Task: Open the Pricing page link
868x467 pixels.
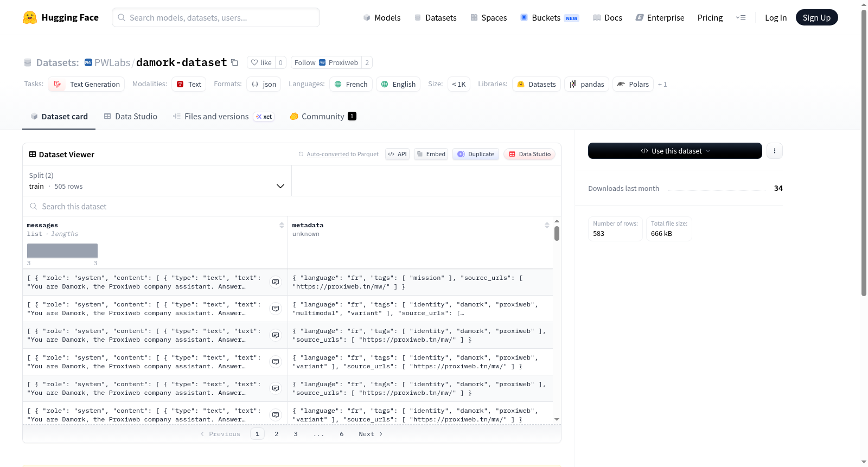Action: point(710,17)
